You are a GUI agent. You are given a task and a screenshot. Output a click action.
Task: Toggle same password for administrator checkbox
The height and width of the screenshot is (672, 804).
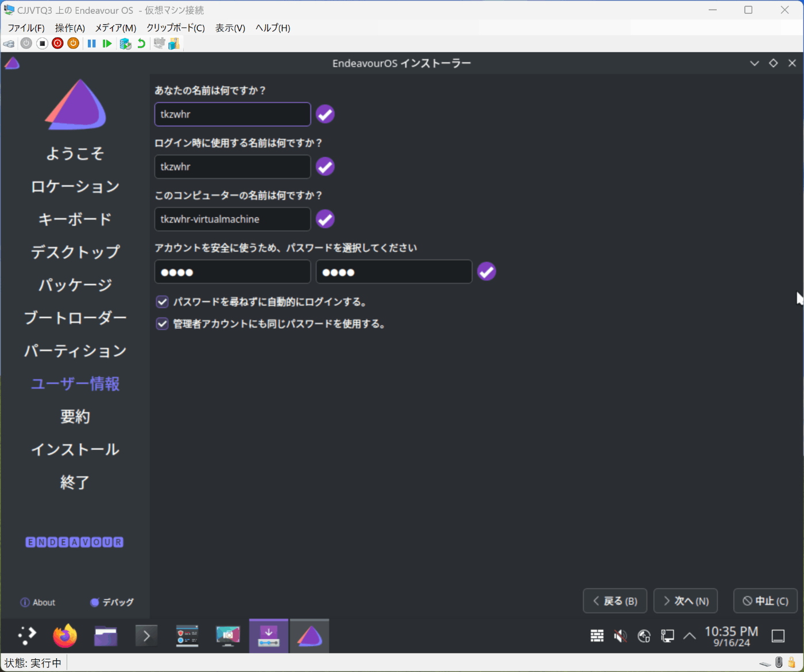point(163,324)
